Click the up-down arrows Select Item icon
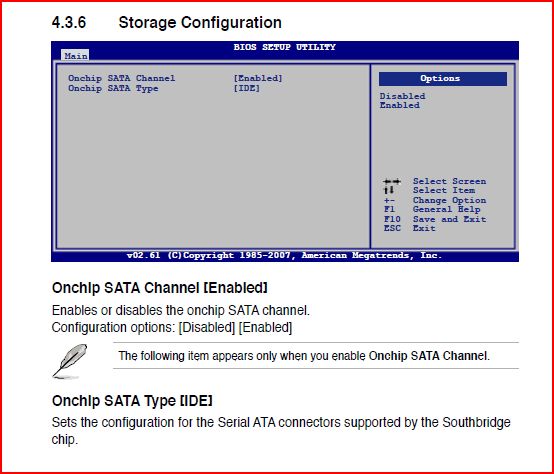This screenshot has height=474, width=554. click(x=389, y=190)
